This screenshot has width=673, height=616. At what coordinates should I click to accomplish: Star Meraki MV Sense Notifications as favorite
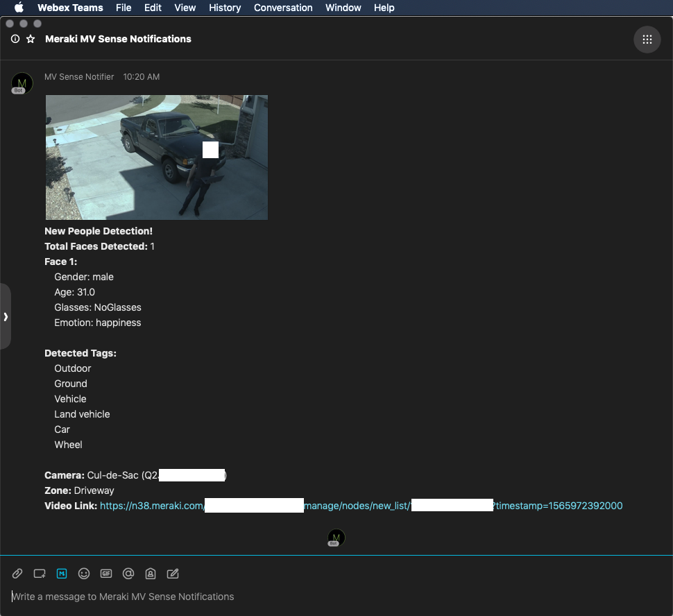pyautogui.click(x=31, y=39)
